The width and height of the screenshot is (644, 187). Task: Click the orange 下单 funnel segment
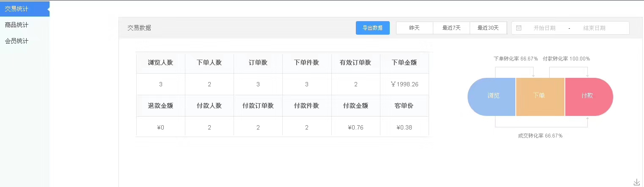click(540, 96)
